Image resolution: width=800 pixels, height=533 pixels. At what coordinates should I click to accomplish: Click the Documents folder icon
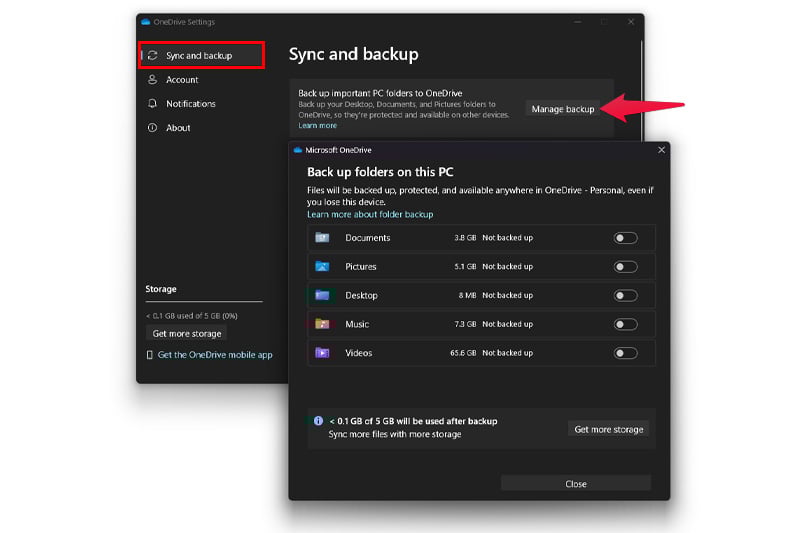[322, 238]
